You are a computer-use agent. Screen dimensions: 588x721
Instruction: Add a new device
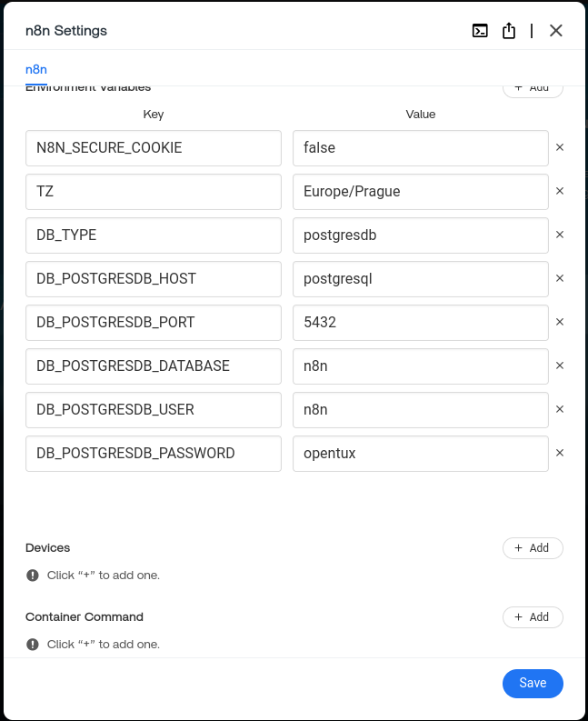(533, 548)
